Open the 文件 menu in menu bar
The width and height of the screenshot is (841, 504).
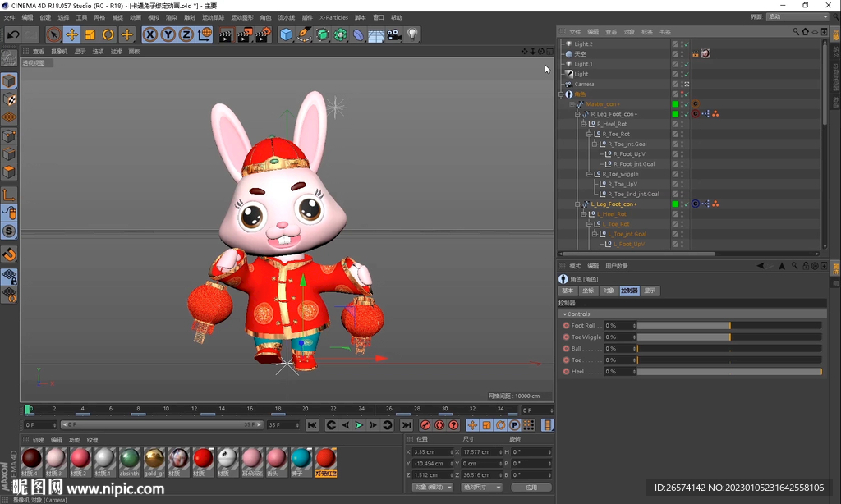click(10, 18)
